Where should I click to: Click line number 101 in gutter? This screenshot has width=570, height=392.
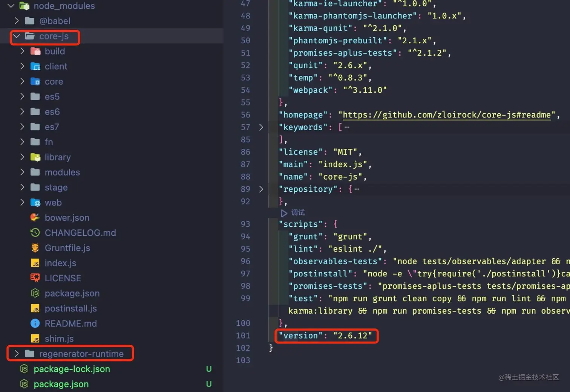pos(243,336)
